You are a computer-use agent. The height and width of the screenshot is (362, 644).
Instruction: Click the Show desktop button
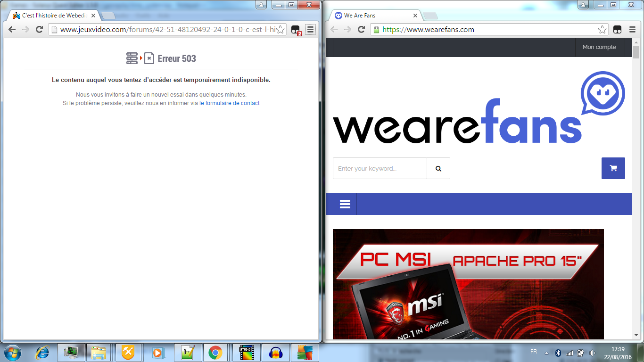point(641,353)
